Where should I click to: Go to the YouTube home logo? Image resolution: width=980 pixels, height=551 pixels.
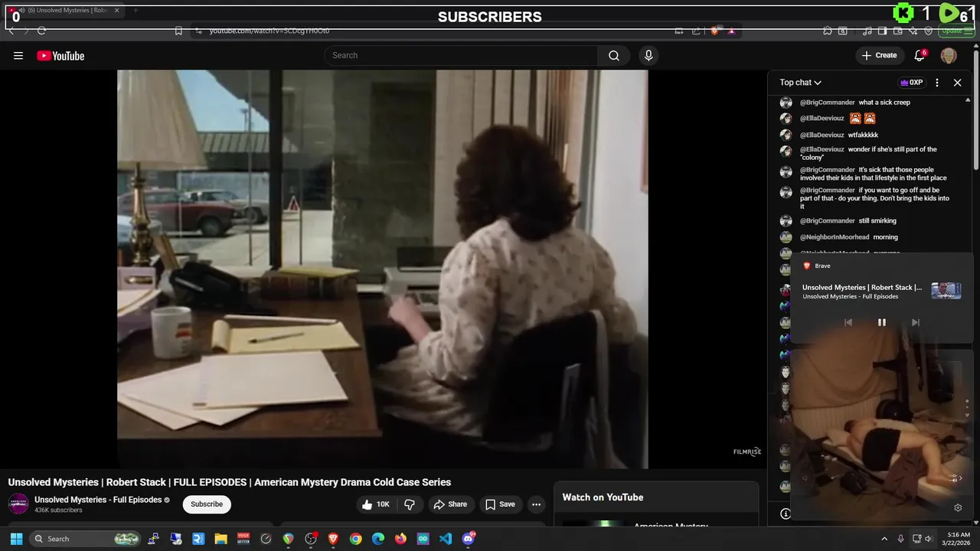point(60,56)
